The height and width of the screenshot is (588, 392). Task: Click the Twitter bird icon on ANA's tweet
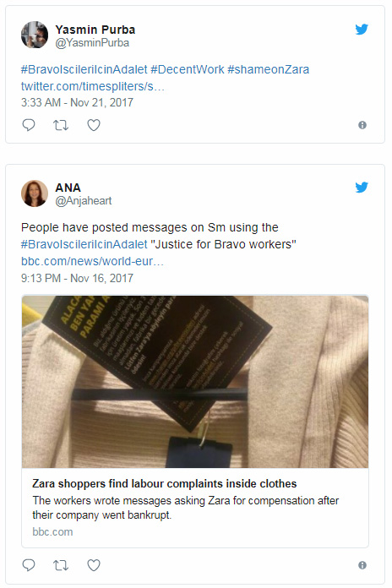tap(362, 187)
